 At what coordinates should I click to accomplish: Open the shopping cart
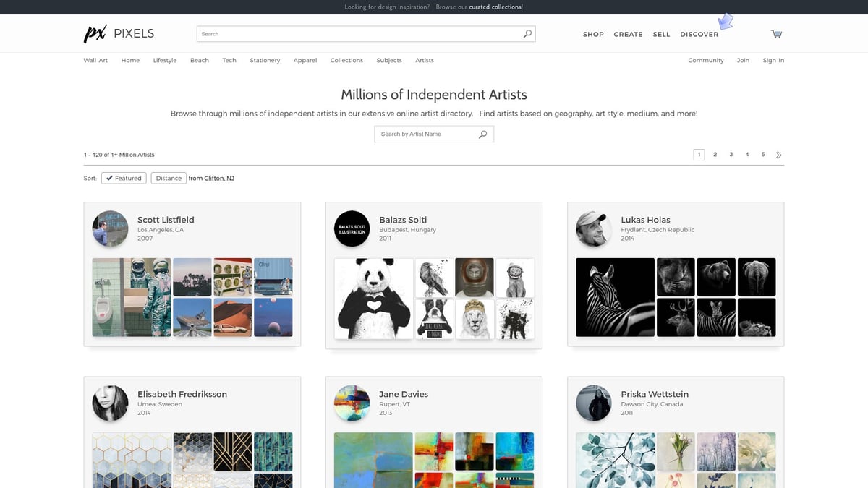point(776,34)
